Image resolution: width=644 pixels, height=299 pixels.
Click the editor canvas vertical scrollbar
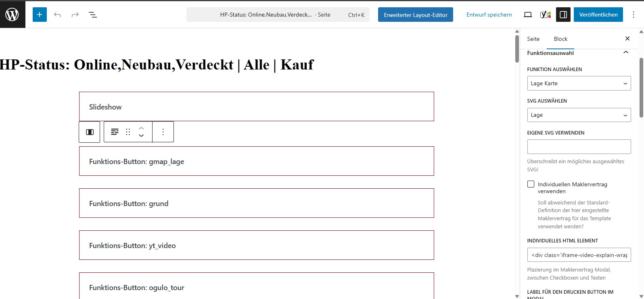point(517,48)
